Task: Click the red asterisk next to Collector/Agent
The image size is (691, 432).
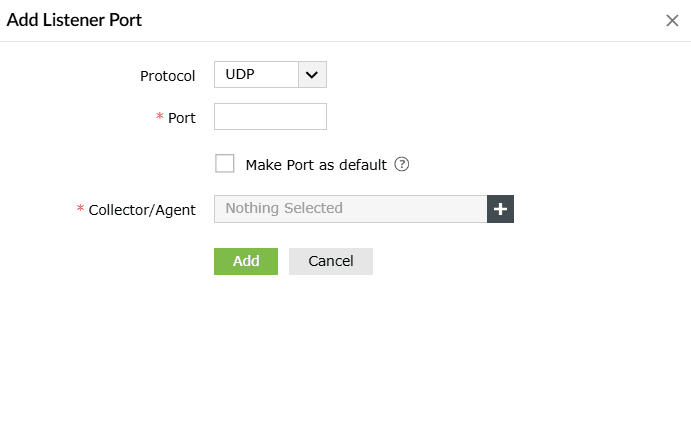Action: (x=81, y=210)
